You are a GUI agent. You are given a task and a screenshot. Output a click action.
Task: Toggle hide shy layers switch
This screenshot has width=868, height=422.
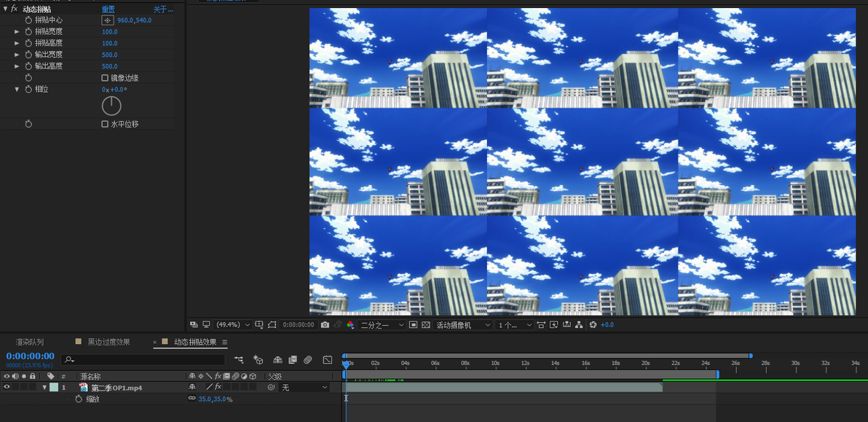click(x=278, y=360)
